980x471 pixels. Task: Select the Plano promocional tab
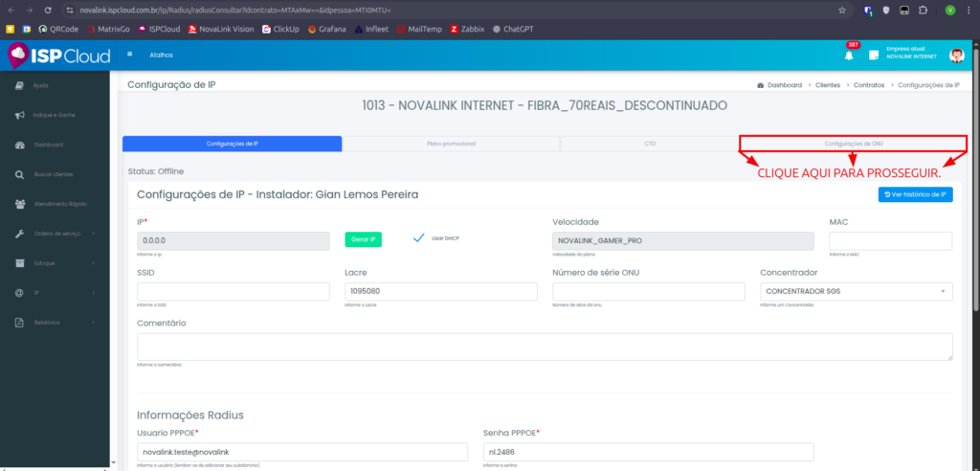(451, 144)
